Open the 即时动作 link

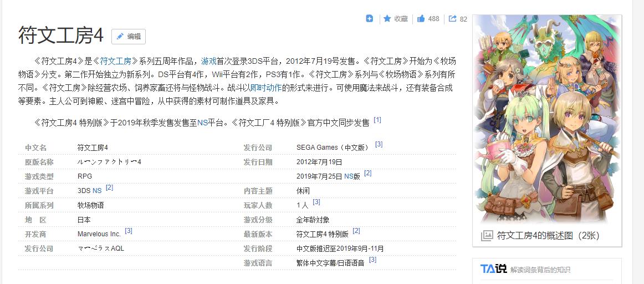pos(266,88)
